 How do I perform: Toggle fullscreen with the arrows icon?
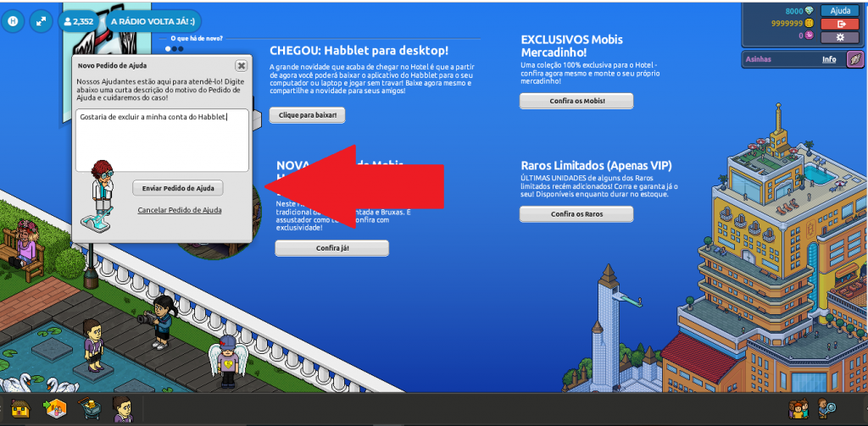[41, 21]
